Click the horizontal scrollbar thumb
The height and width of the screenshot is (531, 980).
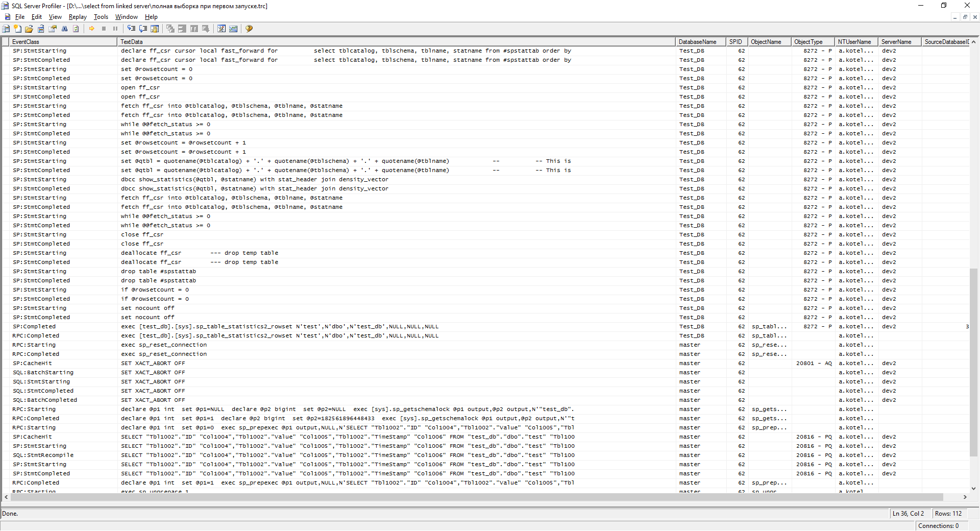pyautogui.click(x=477, y=497)
